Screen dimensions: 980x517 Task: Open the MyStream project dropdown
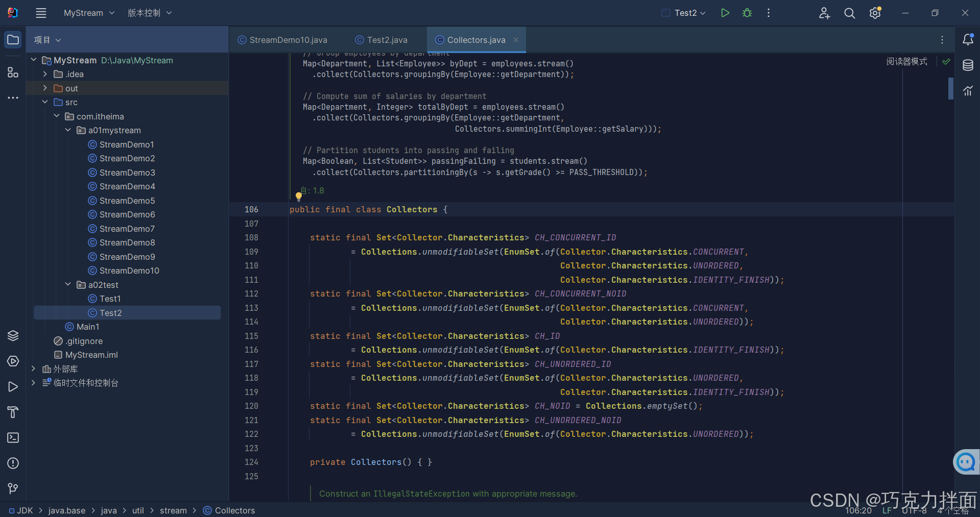coord(89,13)
